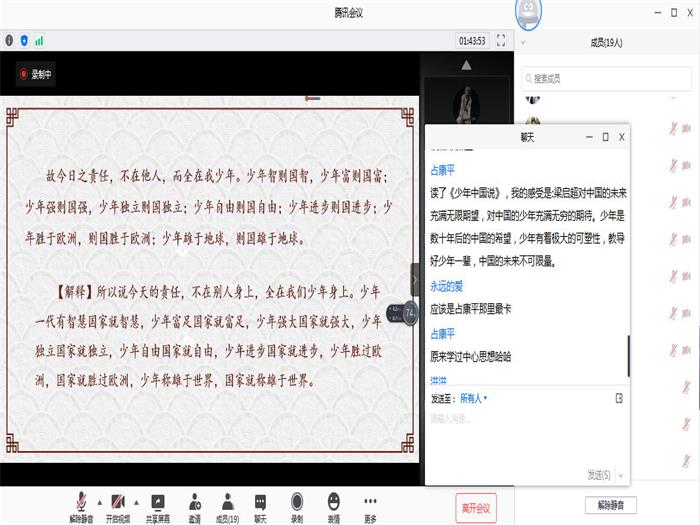Click the unmute microphone icon (解除静音)
700x525 pixels.
81,507
